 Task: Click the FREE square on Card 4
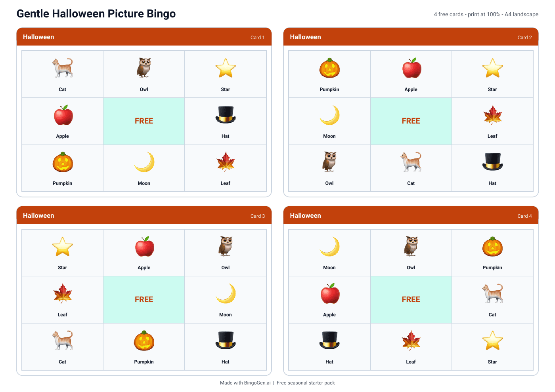pyautogui.click(x=411, y=300)
